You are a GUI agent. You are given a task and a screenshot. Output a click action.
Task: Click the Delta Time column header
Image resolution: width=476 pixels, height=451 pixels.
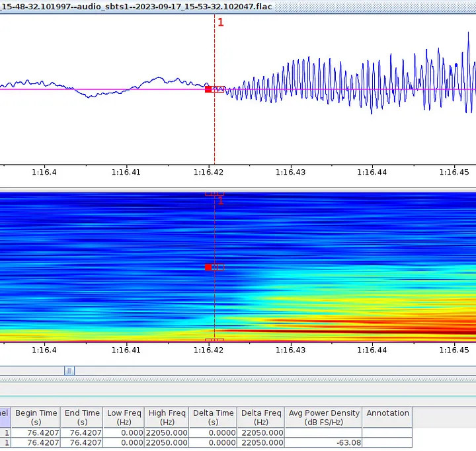(x=213, y=417)
